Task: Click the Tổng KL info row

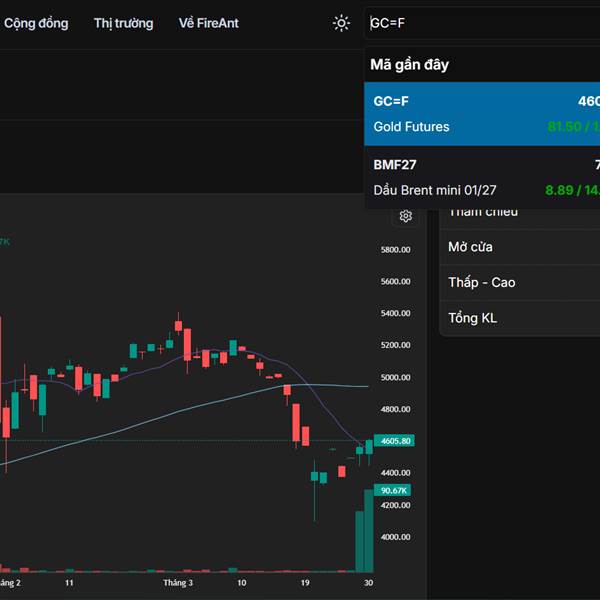Action: (520, 318)
